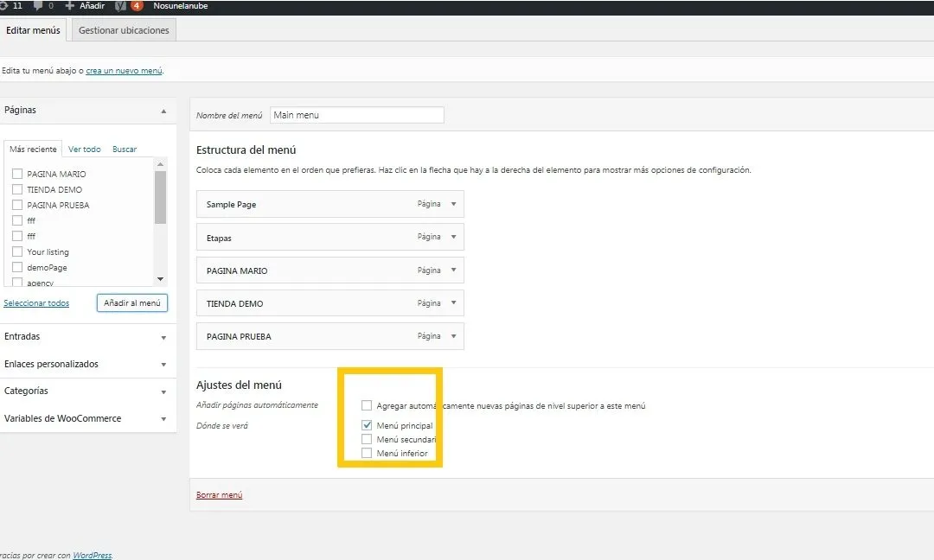Open the comments bubble icon in admin bar
The height and width of the screenshot is (560, 934).
40,6
